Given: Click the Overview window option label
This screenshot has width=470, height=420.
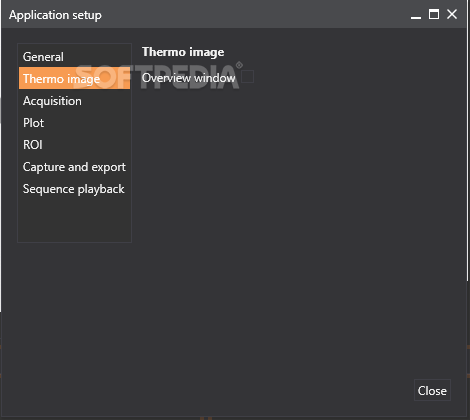Looking at the screenshot, I should coord(189,78).
